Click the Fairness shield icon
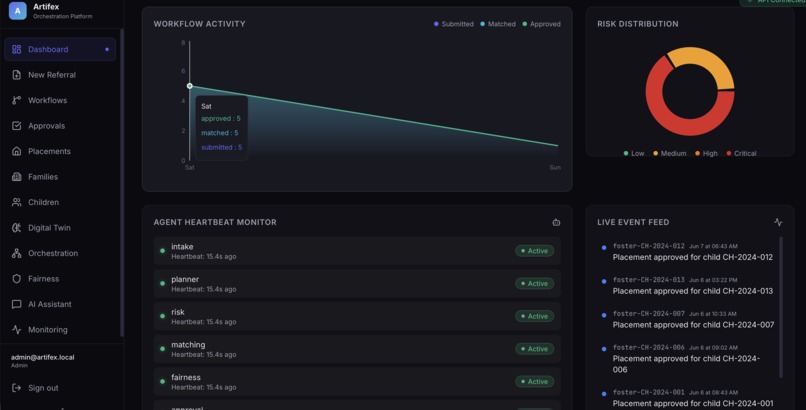This screenshot has width=806, height=410. [x=16, y=278]
